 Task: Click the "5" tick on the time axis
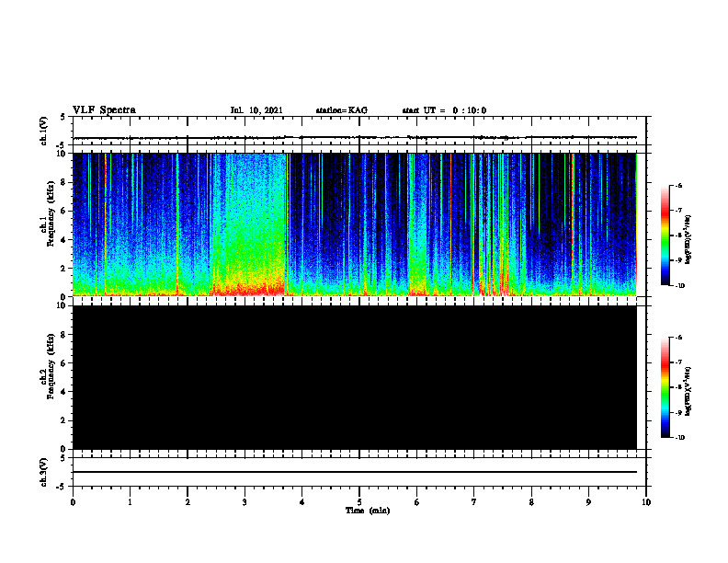[359, 502]
